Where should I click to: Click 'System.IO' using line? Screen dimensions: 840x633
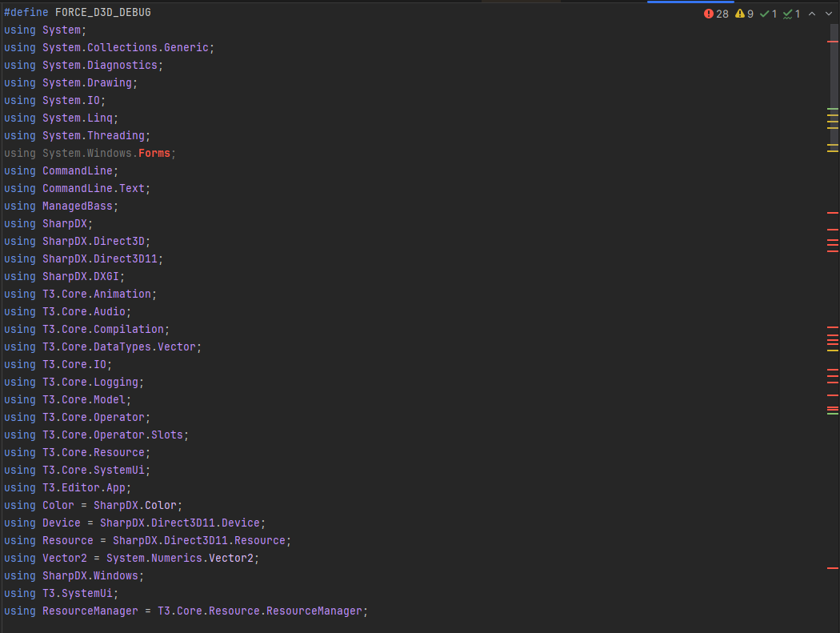click(x=54, y=101)
